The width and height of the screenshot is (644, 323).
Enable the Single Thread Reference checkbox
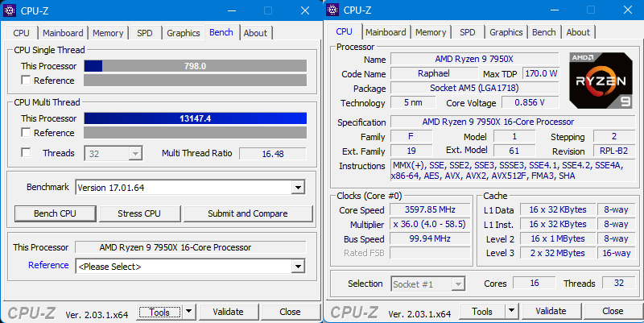[x=26, y=80]
